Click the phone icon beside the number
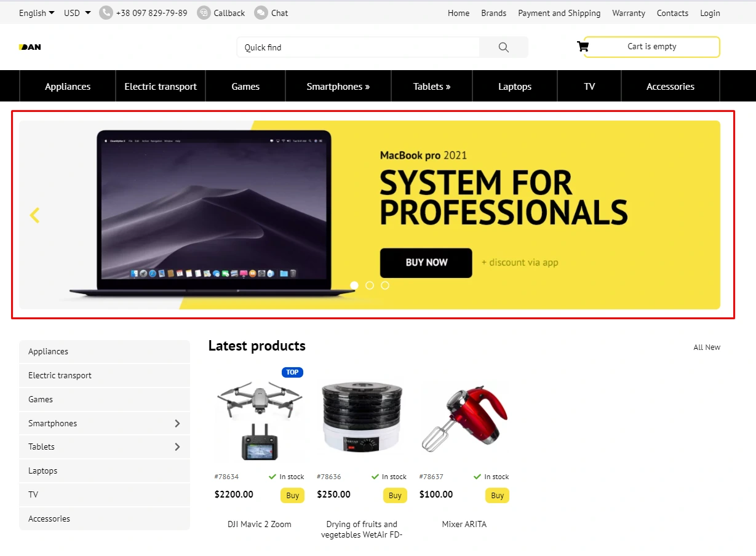The width and height of the screenshot is (756, 556). click(x=106, y=13)
